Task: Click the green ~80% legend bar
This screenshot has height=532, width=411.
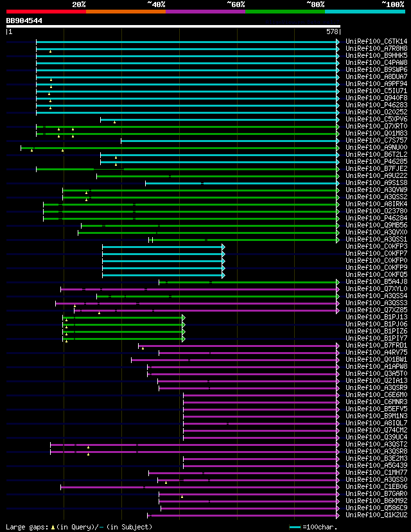Action: [x=285, y=12]
